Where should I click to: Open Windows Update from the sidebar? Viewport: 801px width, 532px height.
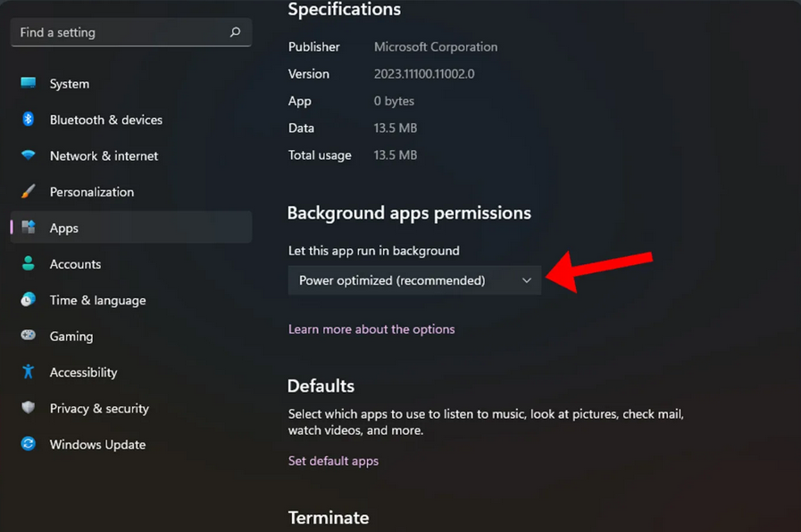click(97, 445)
